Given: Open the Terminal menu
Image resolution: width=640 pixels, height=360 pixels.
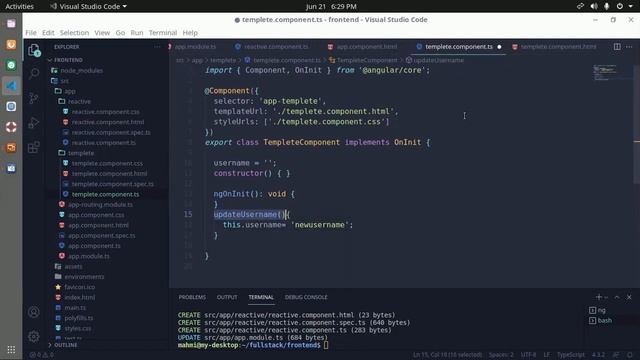Looking at the screenshot, I should pos(163,33).
